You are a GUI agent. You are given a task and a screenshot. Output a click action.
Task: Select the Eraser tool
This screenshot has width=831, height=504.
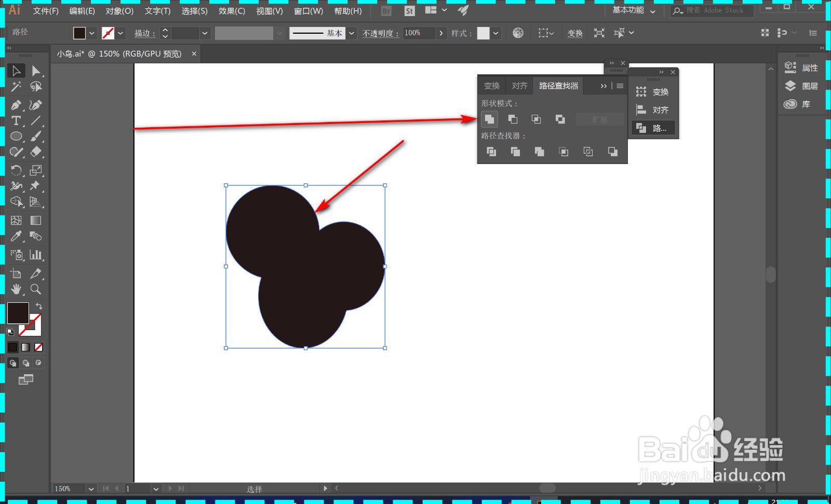click(x=36, y=152)
